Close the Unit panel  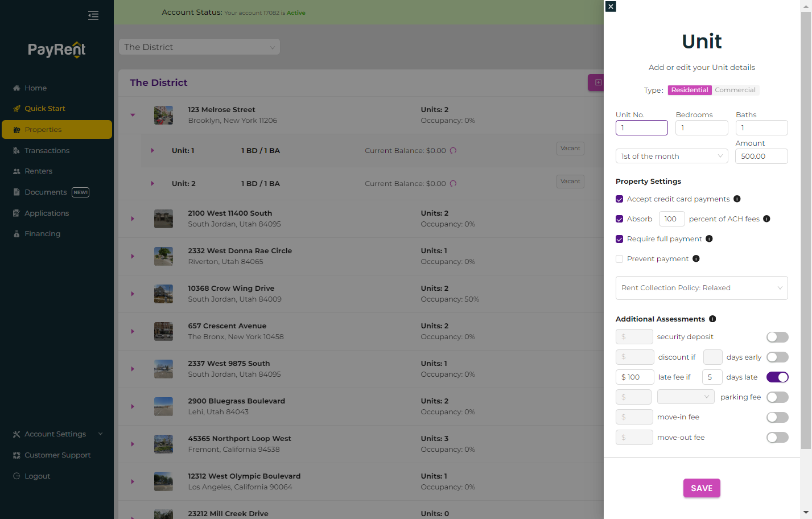[x=611, y=6]
